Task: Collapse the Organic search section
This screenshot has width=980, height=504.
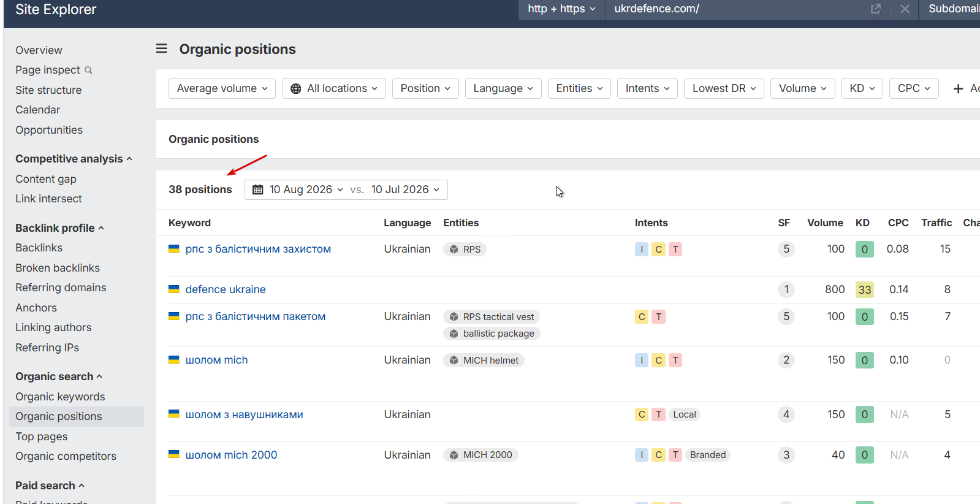Action: (59, 376)
